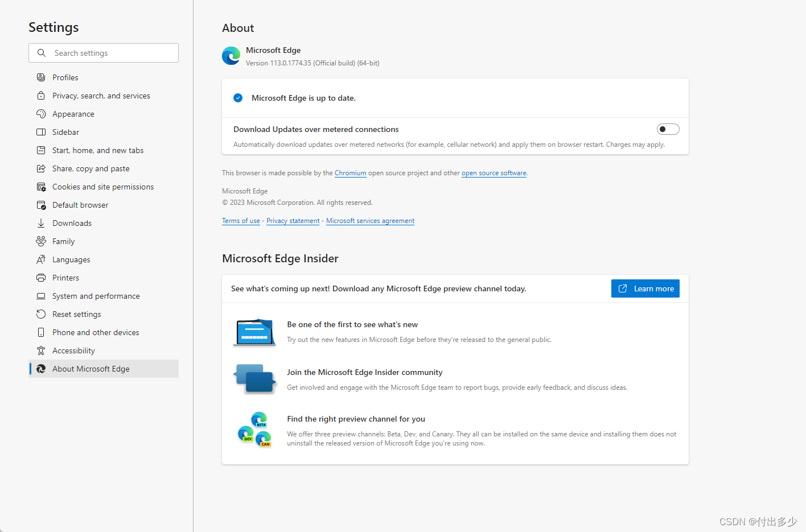The width and height of the screenshot is (806, 532).
Task: Click the Phone and other devices icon
Action: pos(41,332)
